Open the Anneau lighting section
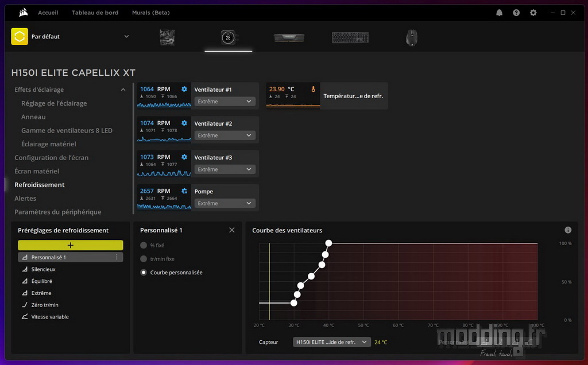Screen dimensions: 588x365 (33, 117)
